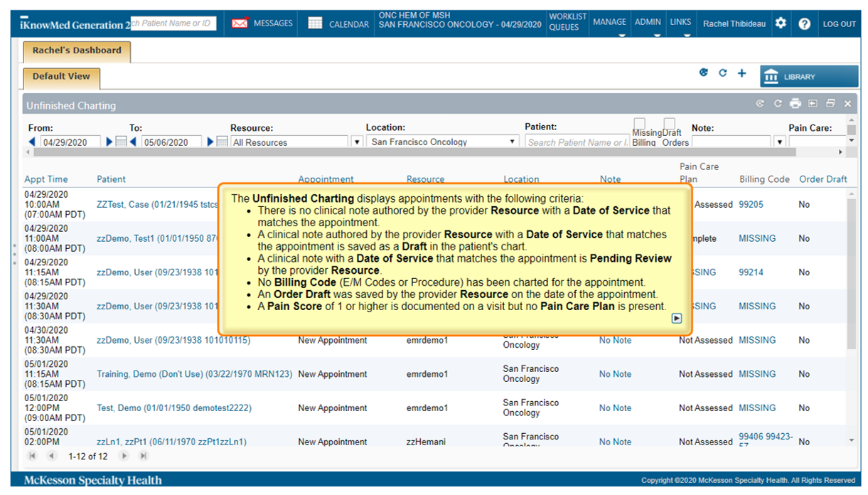Screen dimensions: 868x495
Task: Toggle the Missing Billing checkbox
Action: click(639, 124)
